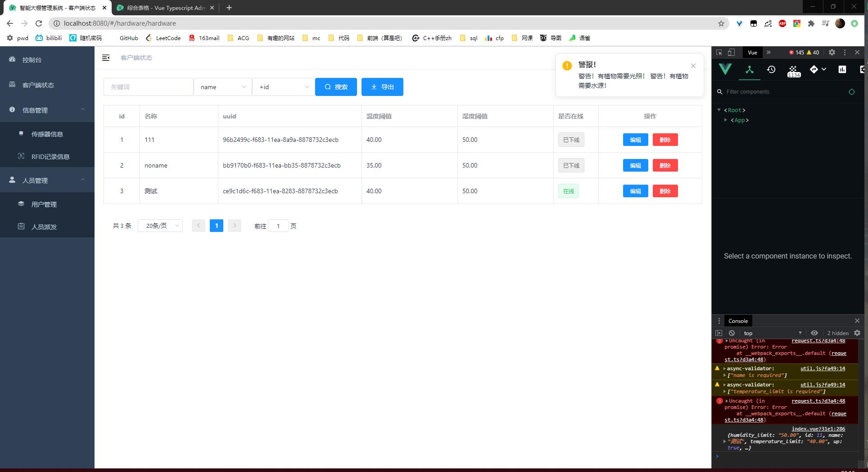Open Vue devtools Performance chart icon
The image size is (868, 472).
click(842, 69)
